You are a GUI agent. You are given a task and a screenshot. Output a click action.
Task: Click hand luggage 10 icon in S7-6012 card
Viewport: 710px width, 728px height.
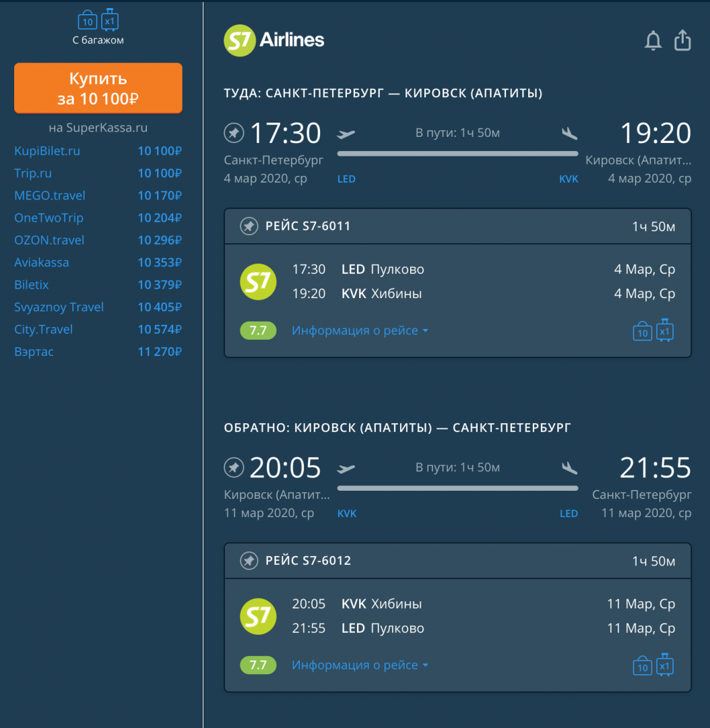point(642,666)
